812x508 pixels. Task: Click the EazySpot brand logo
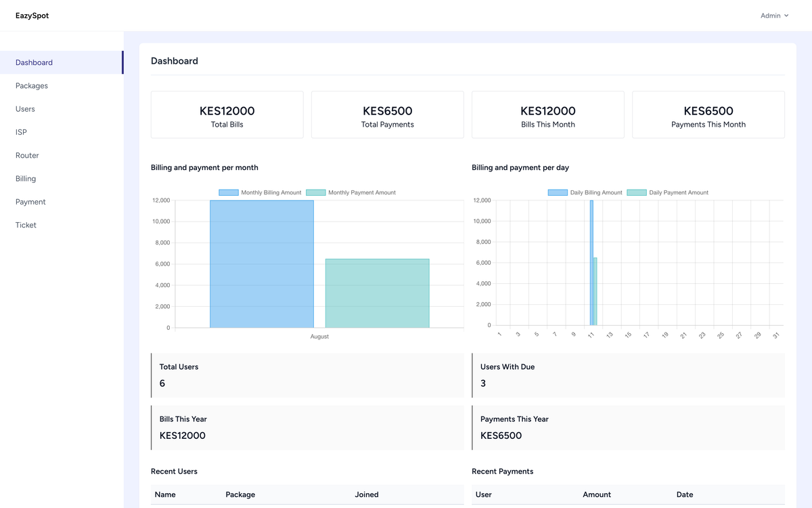coord(32,16)
